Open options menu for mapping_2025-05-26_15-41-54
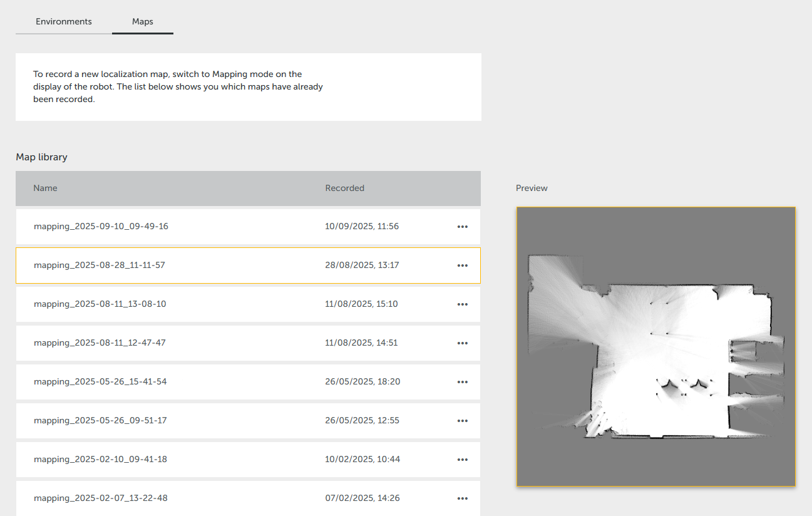The height and width of the screenshot is (516, 812). [x=463, y=382]
